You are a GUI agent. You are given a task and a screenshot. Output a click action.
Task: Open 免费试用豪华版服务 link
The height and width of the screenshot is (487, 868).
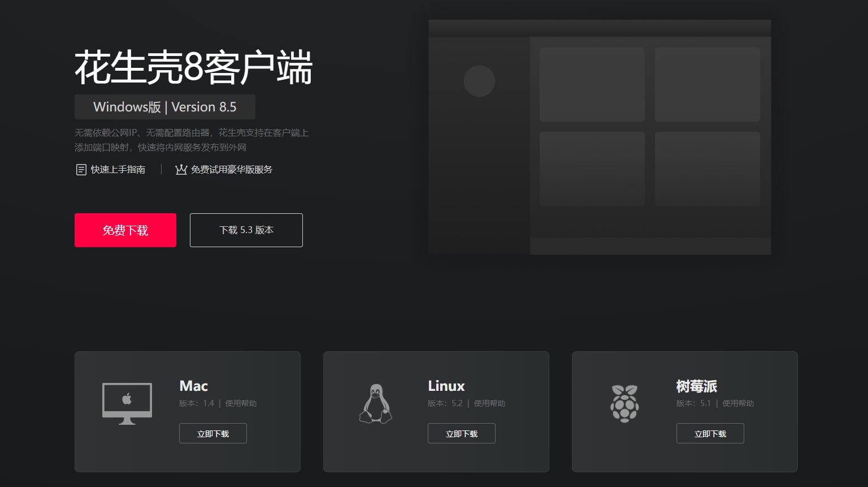232,170
